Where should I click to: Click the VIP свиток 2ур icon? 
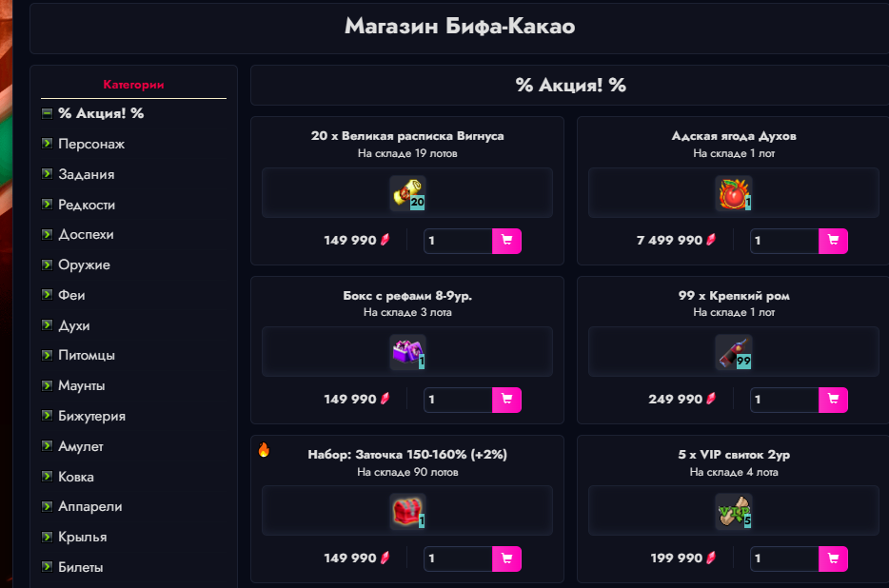(x=734, y=511)
